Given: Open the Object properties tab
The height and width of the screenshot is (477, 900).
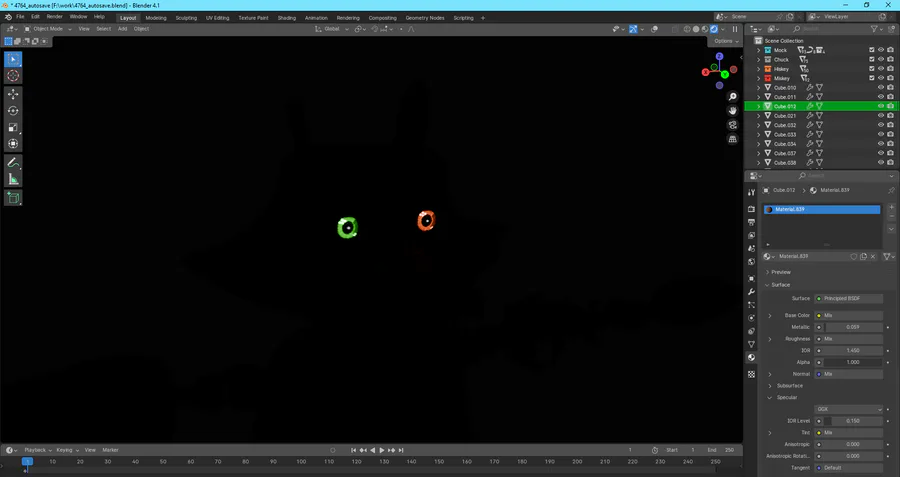Looking at the screenshot, I should (751, 278).
